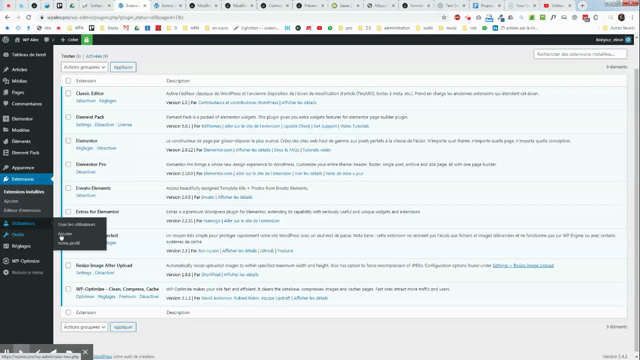Collapse the menu with Réduire le menu
Image resolution: width=640 pixels, height=360 pixels.
[x=23, y=273]
